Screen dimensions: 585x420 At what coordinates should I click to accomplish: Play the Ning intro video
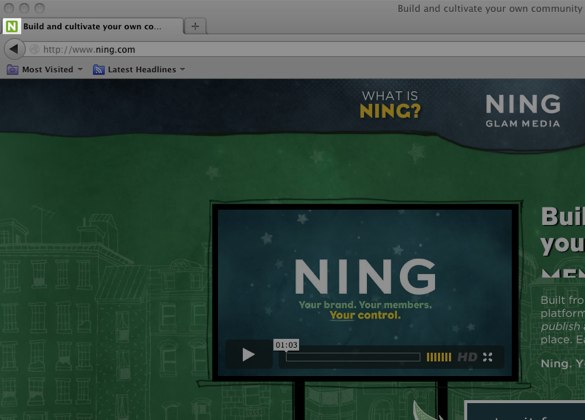[248, 354]
